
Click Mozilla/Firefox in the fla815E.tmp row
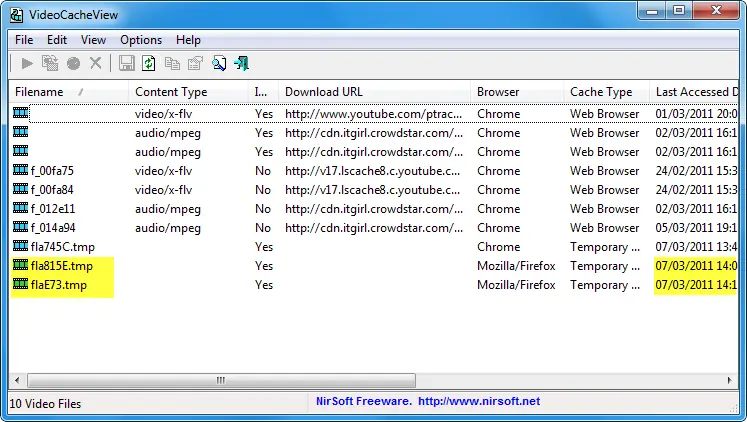tap(516, 266)
